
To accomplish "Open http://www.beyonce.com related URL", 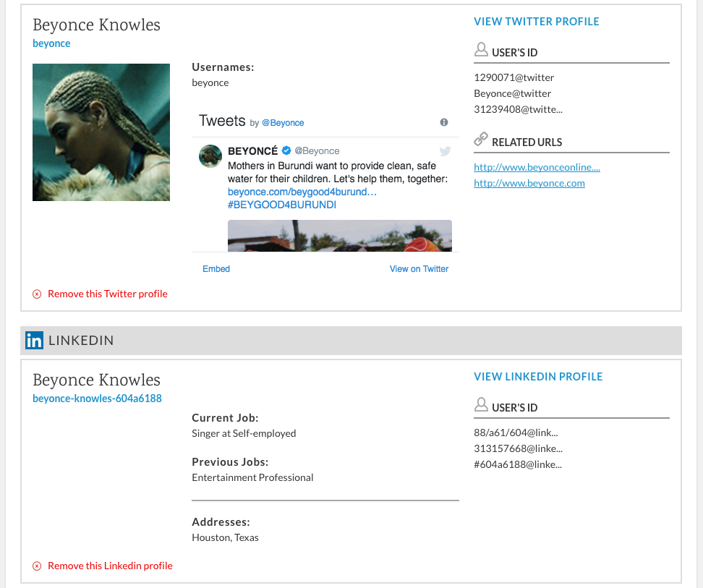I will coord(529,183).
